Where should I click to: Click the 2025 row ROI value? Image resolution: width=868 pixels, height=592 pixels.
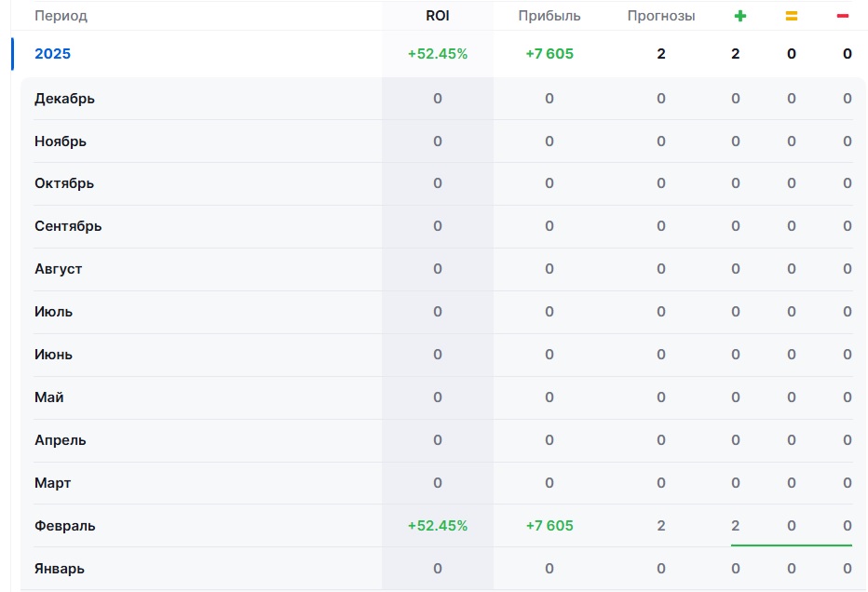coord(437,54)
